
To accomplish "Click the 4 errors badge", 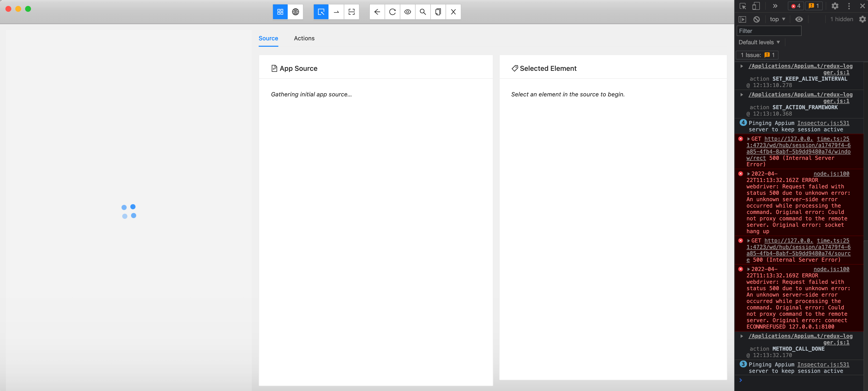I will [795, 6].
